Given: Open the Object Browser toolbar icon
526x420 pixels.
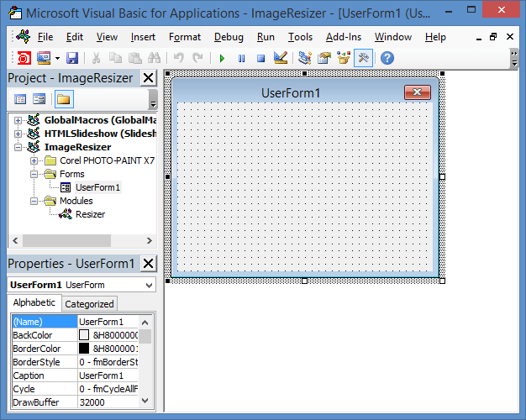Looking at the screenshot, I should (344, 58).
